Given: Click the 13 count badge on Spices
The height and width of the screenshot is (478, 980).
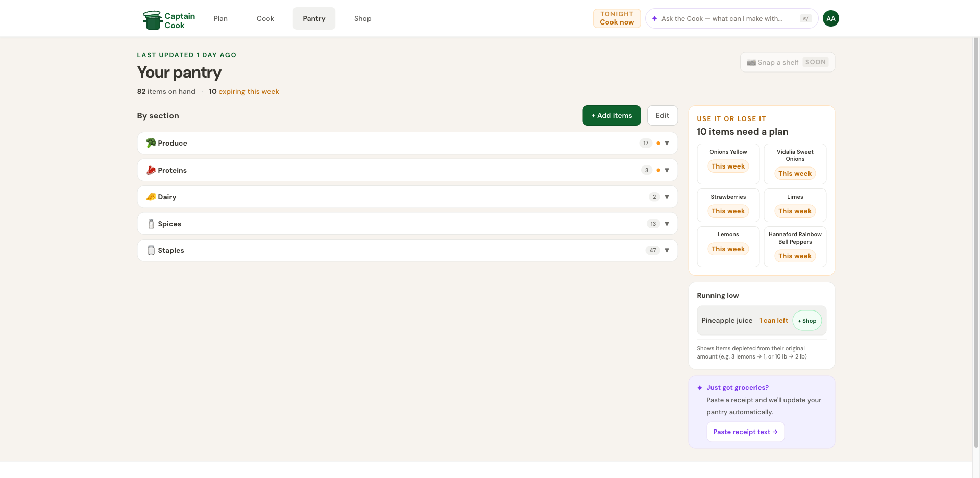Looking at the screenshot, I should coord(653,224).
